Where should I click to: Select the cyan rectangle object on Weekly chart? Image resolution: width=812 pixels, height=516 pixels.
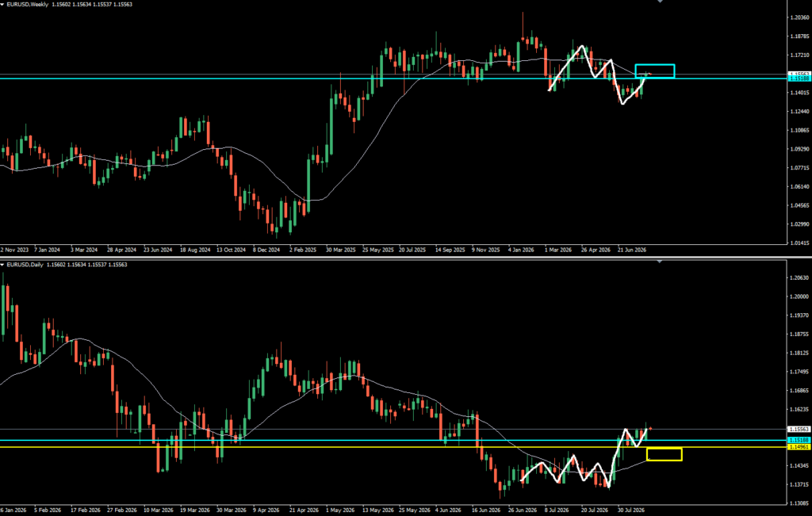pyautogui.click(x=654, y=71)
